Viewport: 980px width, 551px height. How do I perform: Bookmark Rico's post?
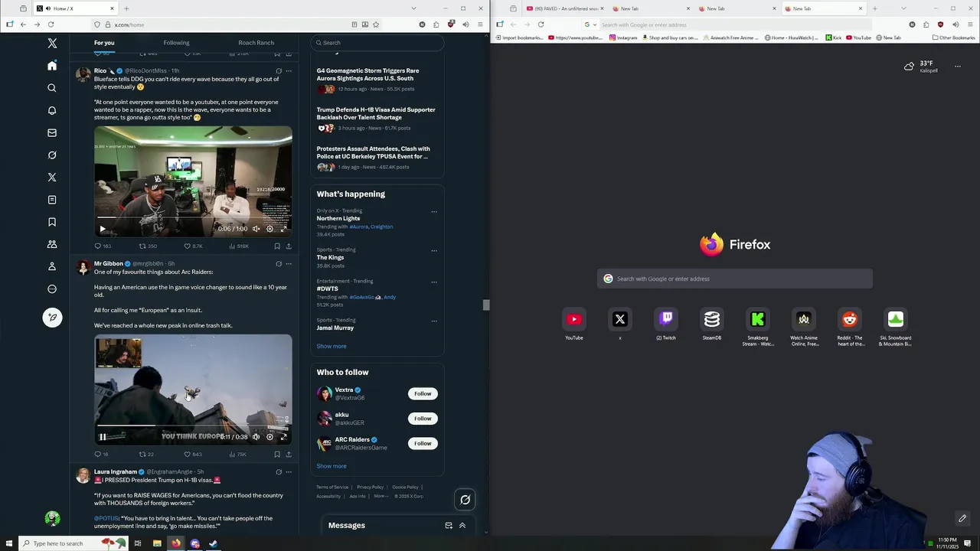coord(277,246)
